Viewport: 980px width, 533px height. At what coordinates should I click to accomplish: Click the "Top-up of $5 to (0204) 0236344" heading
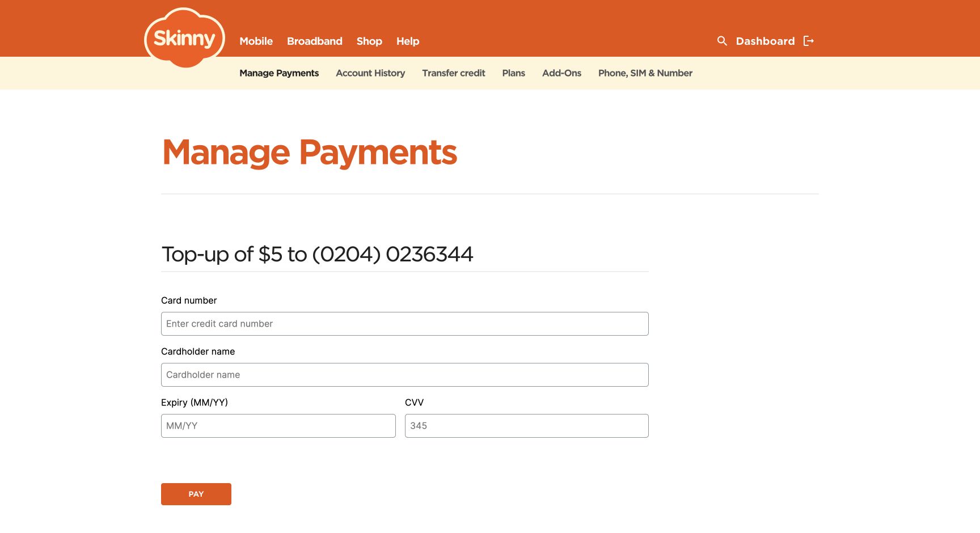[317, 255]
